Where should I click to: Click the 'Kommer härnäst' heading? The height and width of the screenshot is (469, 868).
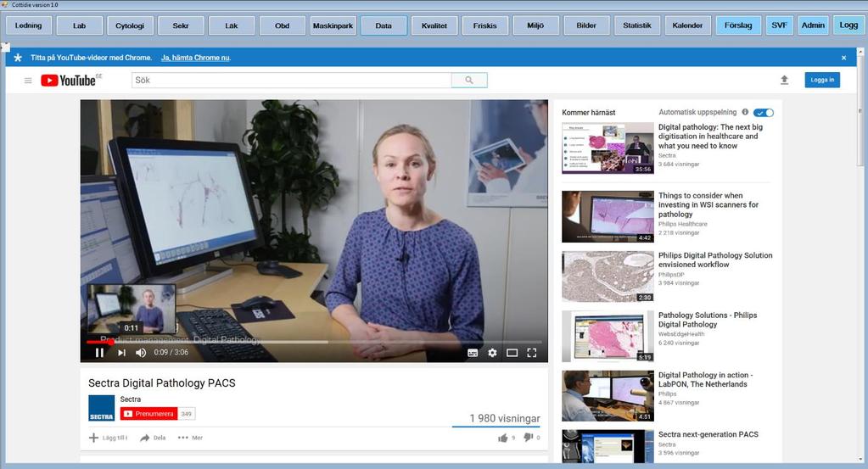pyautogui.click(x=589, y=112)
